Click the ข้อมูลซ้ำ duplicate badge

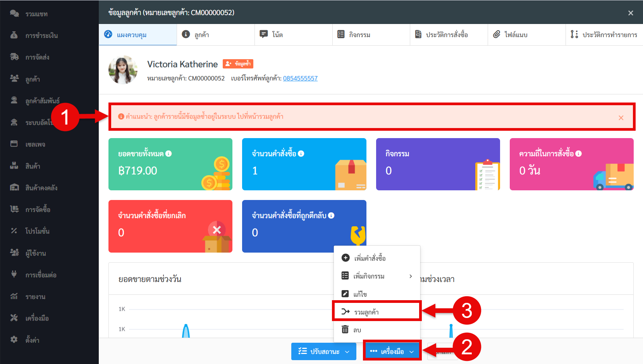(238, 64)
